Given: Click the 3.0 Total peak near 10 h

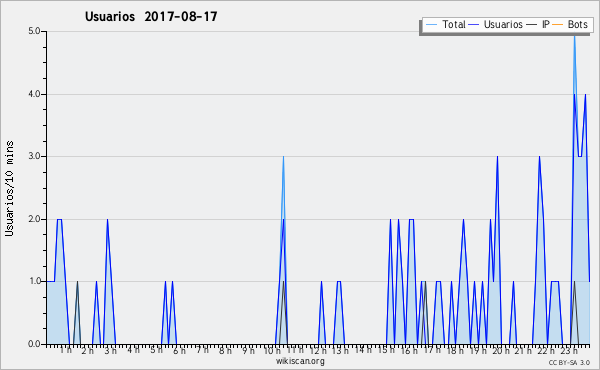Looking at the screenshot, I should [x=283, y=157].
